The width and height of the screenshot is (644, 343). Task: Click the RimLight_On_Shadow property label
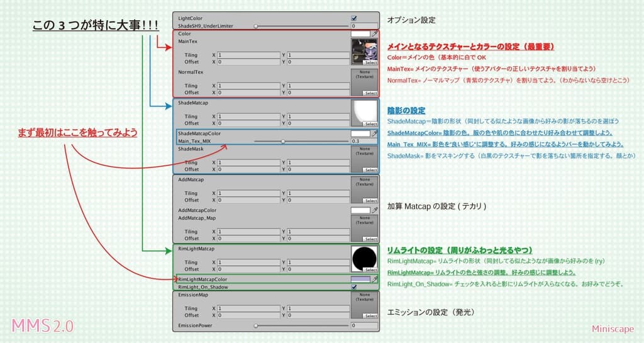(x=203, y=287)
